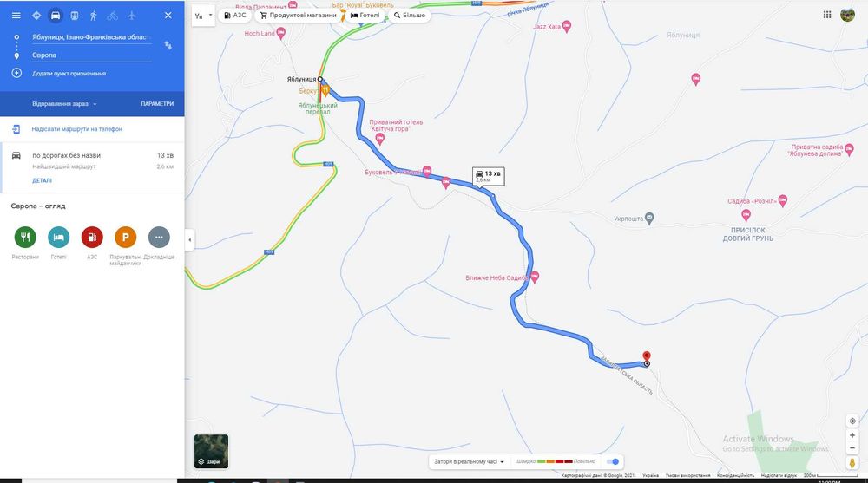
Task: Click Продуктові магазини chip
Action: point(298,16)
